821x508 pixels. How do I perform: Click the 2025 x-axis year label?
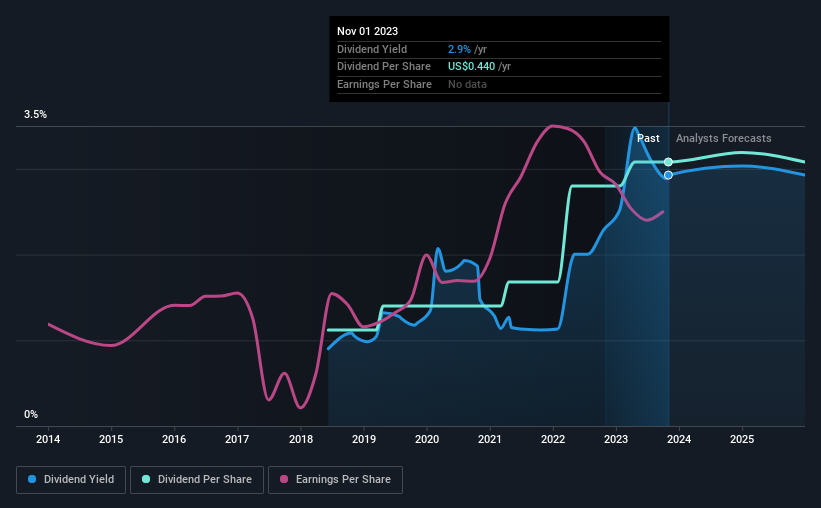[742, 439]
